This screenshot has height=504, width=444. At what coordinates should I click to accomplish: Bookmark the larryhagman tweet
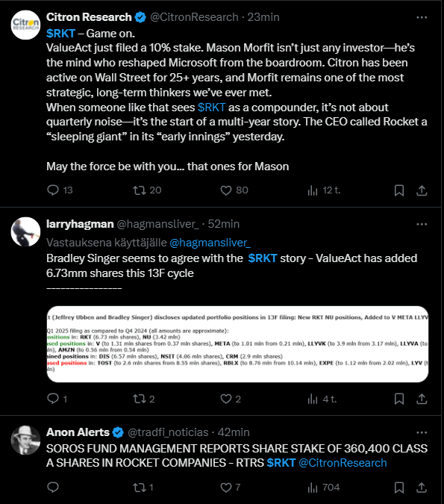coord(399,399)
